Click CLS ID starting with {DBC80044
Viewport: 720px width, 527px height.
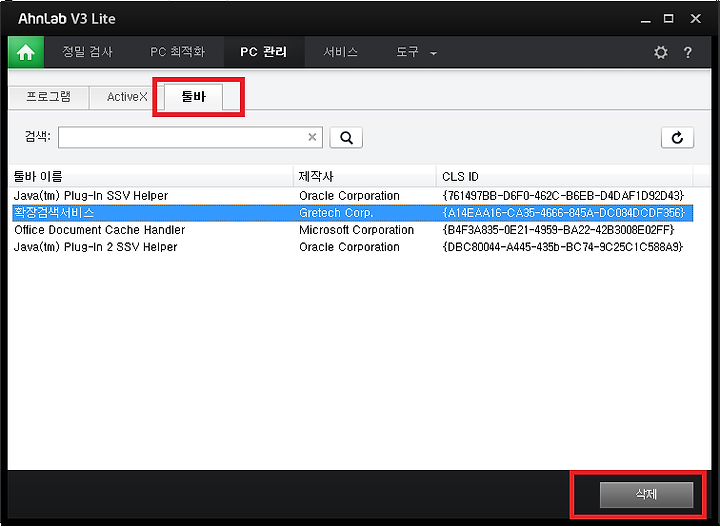(x=562, y=247)
